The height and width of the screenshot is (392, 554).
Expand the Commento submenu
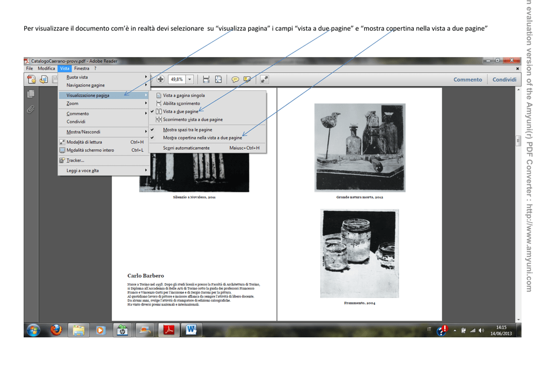tap(104, 114)
